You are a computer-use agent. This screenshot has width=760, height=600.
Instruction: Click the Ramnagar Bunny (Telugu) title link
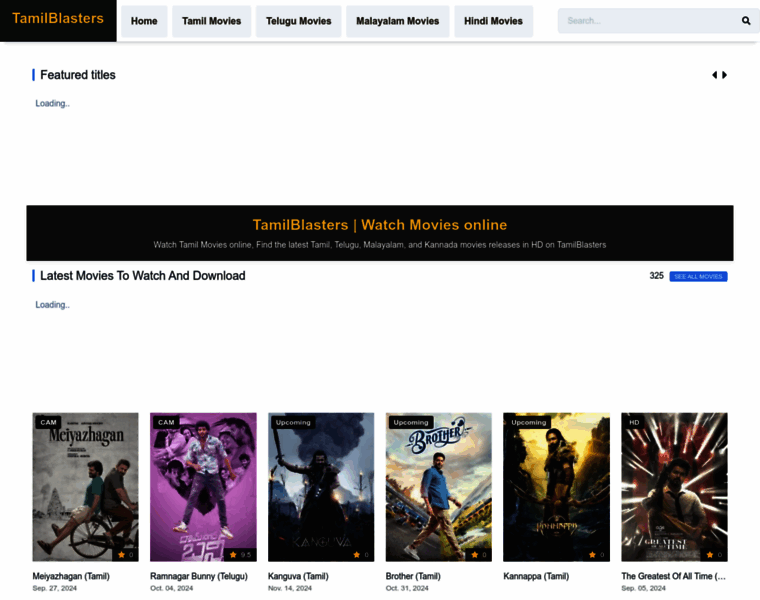[x=199, y=576]
